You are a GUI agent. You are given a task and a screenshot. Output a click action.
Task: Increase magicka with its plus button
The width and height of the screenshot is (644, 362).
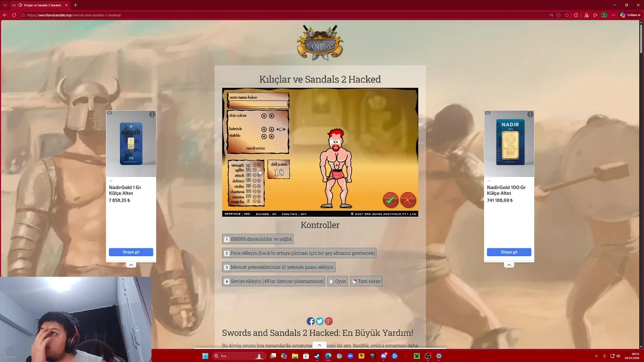point(259,201)
